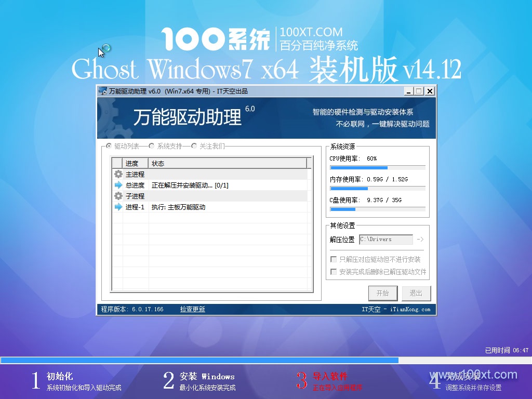Click the arrow button next to 解压位置 path
This screenshot has width=532, height=399.
click(420, 240)
